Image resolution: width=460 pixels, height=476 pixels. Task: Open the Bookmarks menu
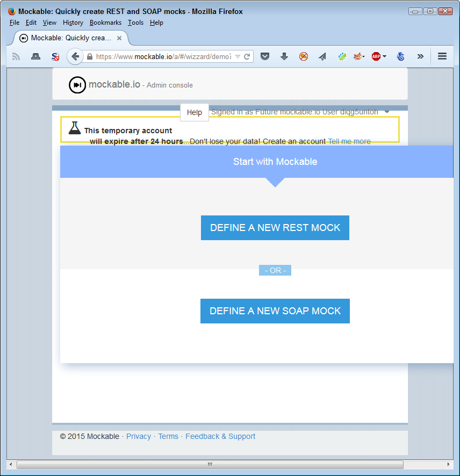tap(105, 23)
